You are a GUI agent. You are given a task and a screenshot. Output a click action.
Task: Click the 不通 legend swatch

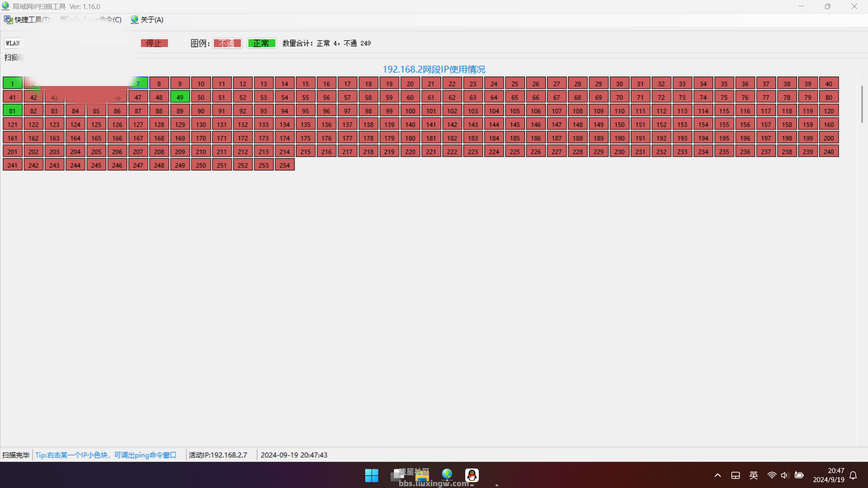[x=227, y=43]
